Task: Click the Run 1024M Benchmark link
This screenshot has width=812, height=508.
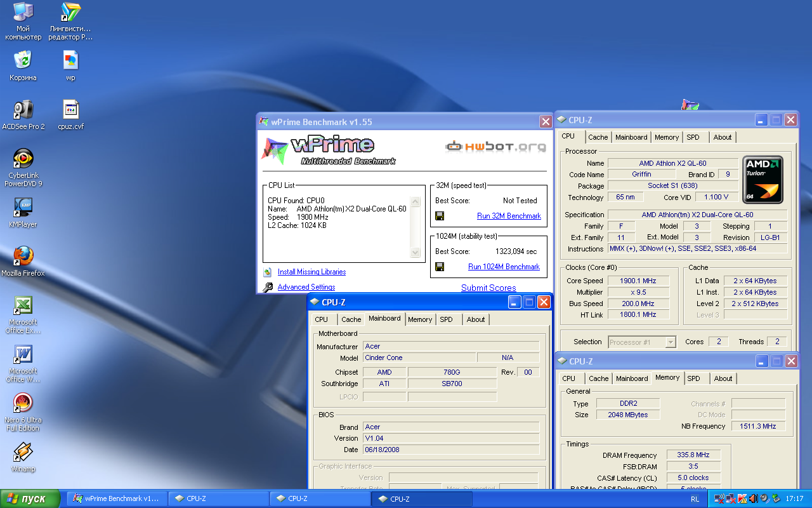Action: tap(504, 267)
